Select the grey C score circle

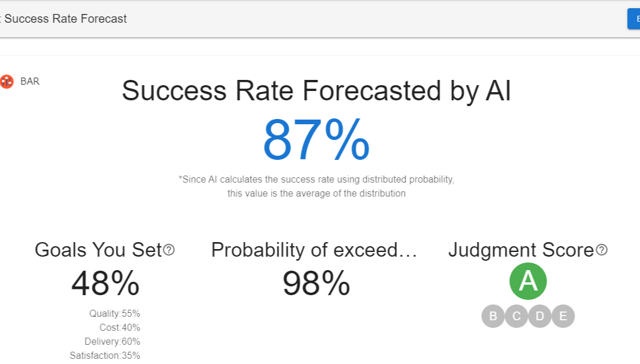coord(516,316)
